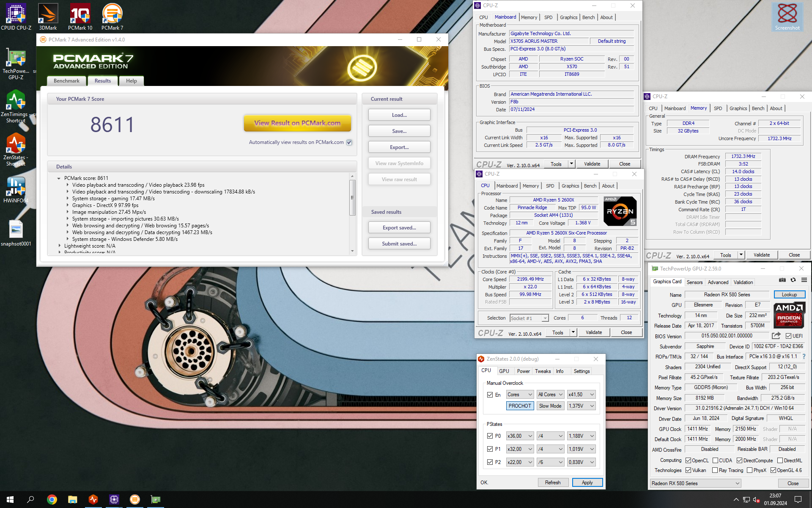Take GPU-Z screenshot with camera icon

click(782, 280)
